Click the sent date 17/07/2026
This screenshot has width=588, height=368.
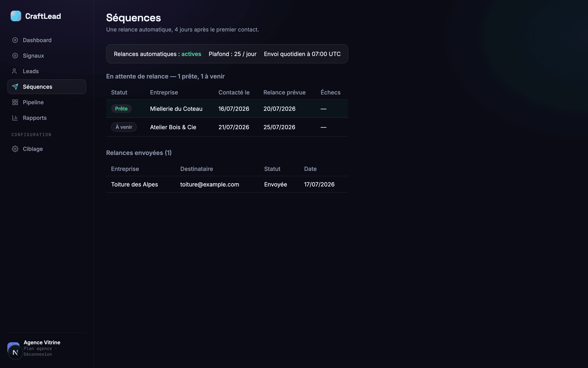319,184
